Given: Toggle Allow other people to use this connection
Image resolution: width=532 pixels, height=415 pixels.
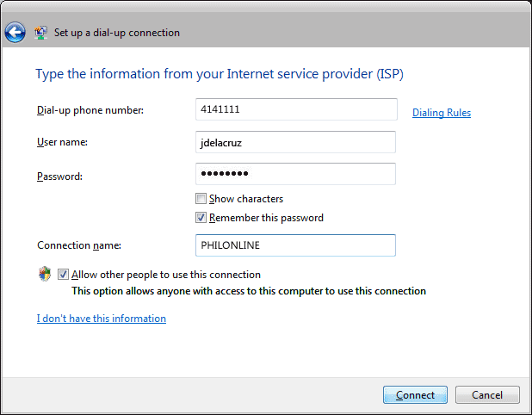Looking at the screenshot, I should point(63,274).
